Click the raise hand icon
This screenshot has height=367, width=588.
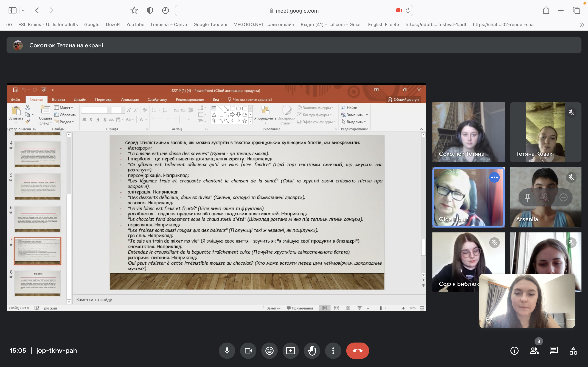point(312,350)
